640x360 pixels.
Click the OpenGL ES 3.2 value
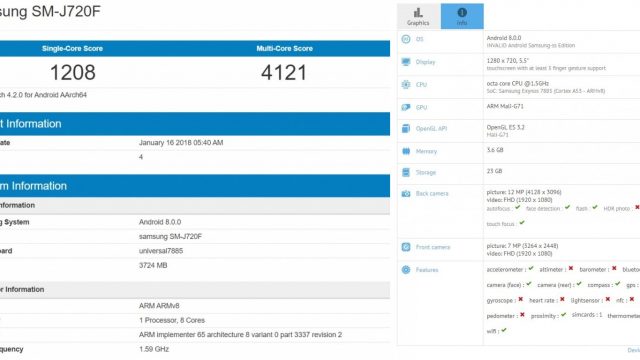[x=505, y=127]
